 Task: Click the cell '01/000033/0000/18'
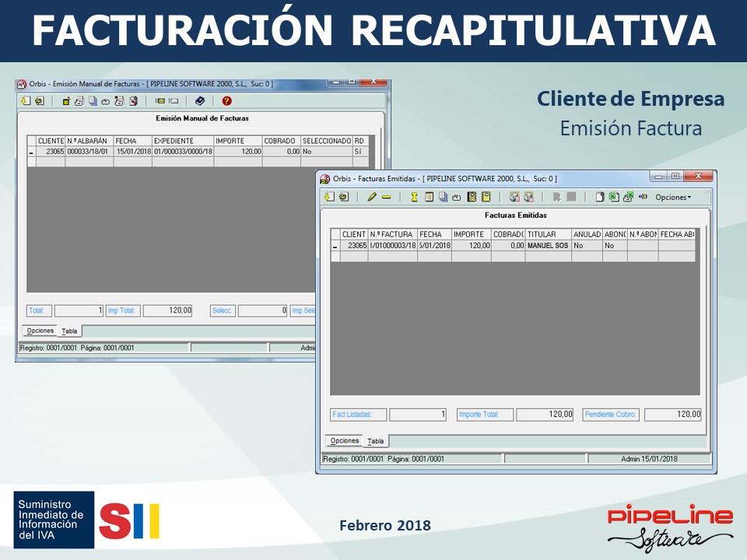point(183,152)
